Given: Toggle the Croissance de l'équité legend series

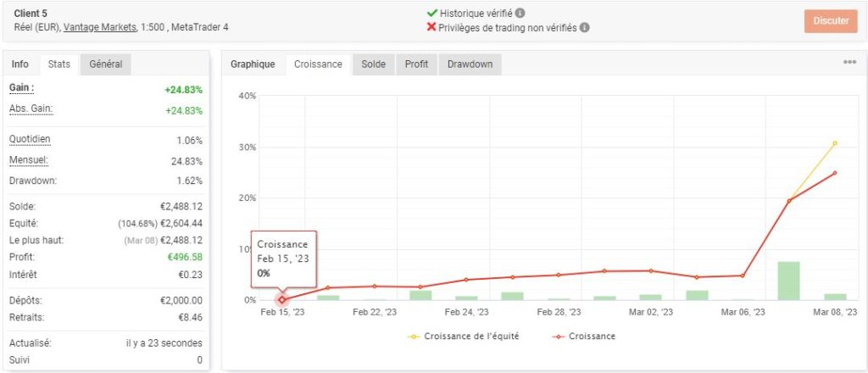Looking at the screenshot, I should (x=464, y=336).
